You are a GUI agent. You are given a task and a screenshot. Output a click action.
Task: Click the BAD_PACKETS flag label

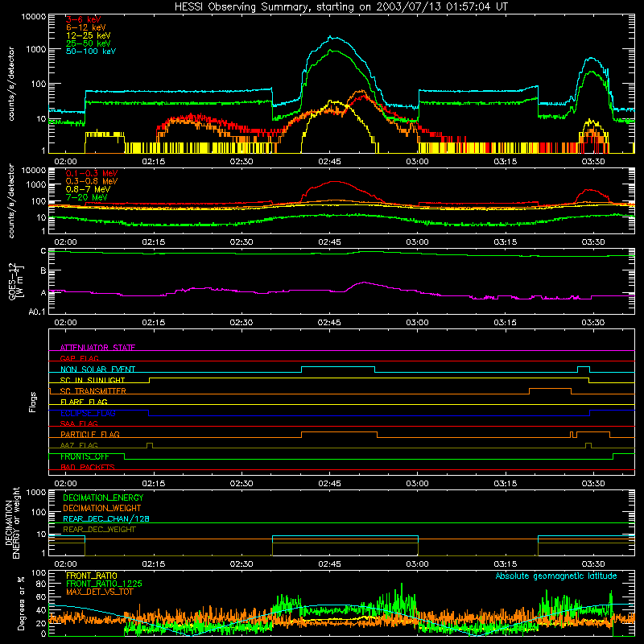click(x=88, y=467)
